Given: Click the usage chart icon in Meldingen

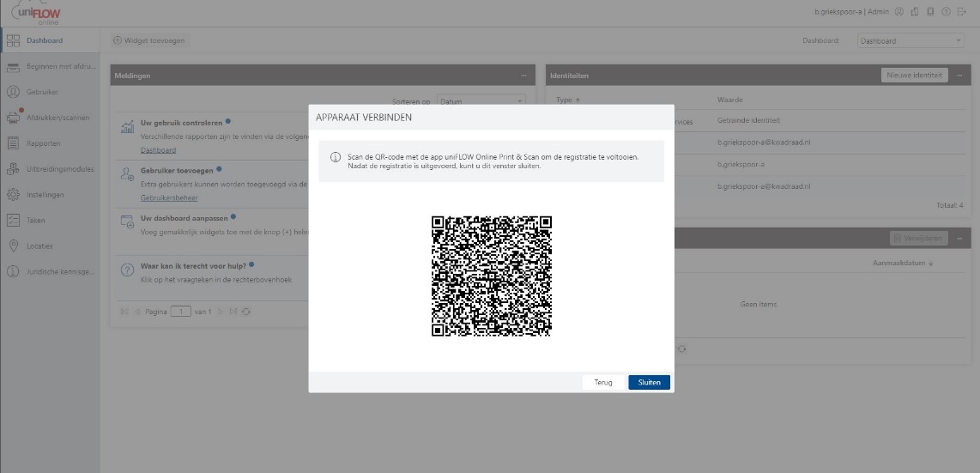Looking at the screenshot, I should 128,127.
